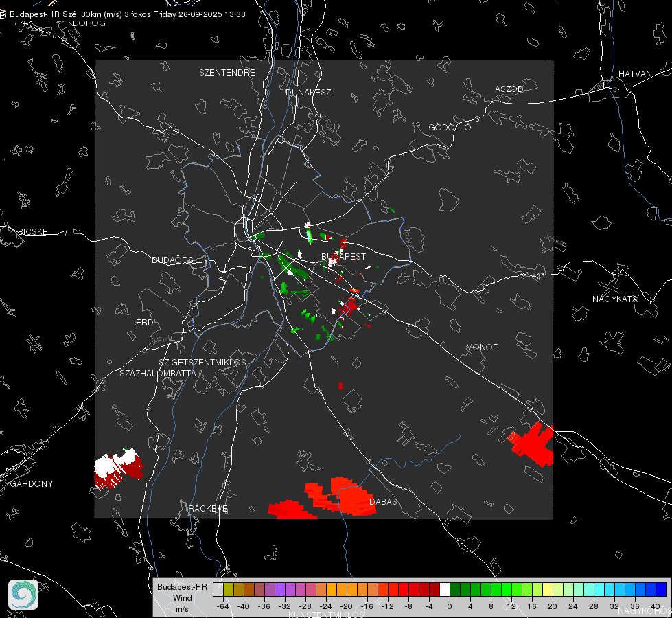
Task: Click the legend value -28
Action: (x=305, y=606)
